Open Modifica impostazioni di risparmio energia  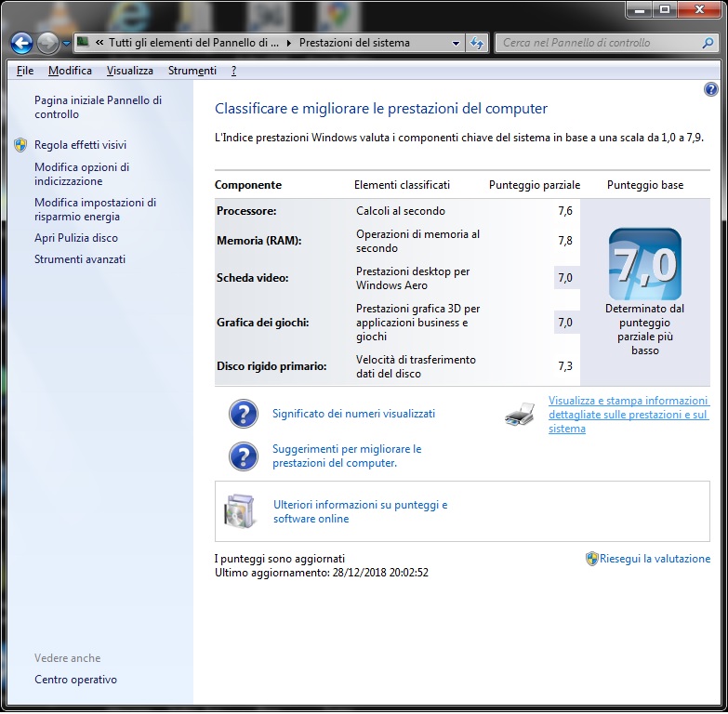pos(95,209)
